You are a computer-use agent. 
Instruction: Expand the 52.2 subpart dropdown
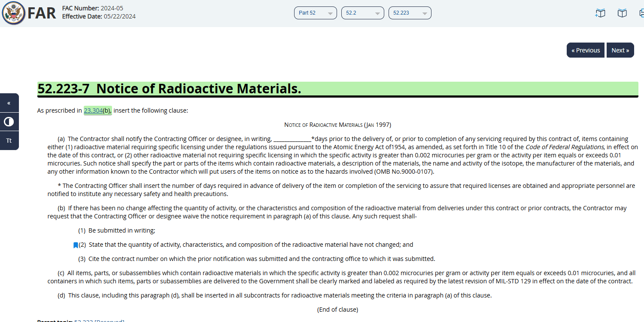(363, 13)
